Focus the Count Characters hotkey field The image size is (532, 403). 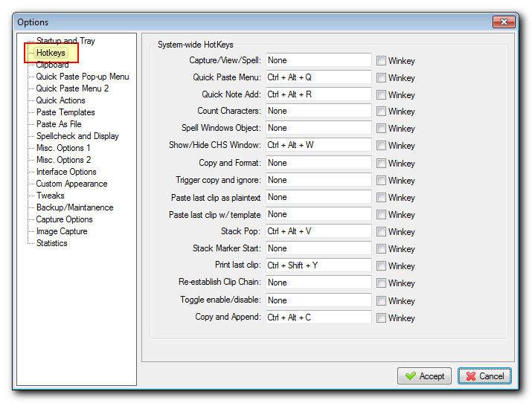click(318, 112)
